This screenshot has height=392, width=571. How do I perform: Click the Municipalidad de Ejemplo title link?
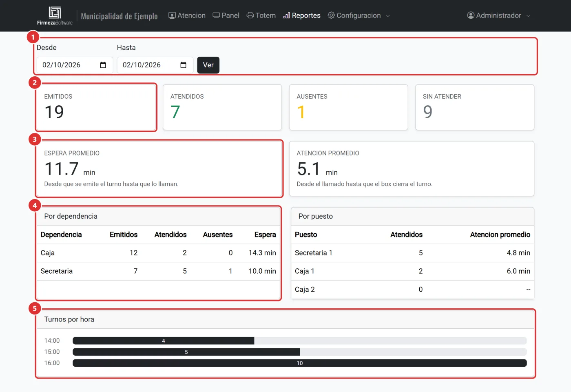119,16
